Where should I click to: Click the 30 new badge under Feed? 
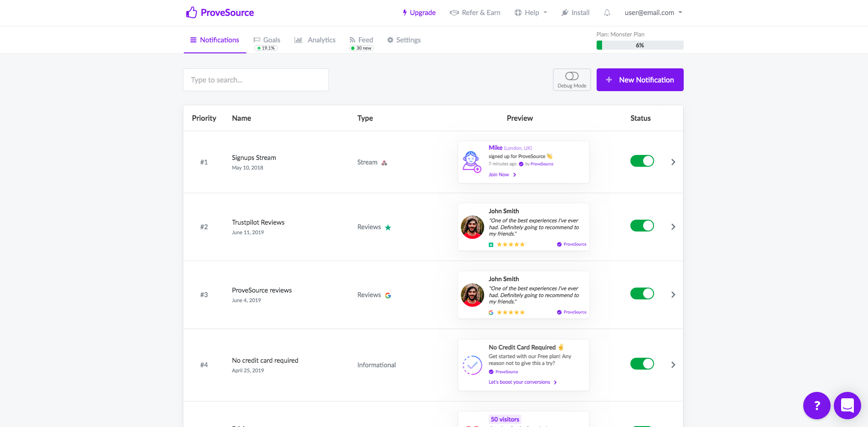point(361,48)
